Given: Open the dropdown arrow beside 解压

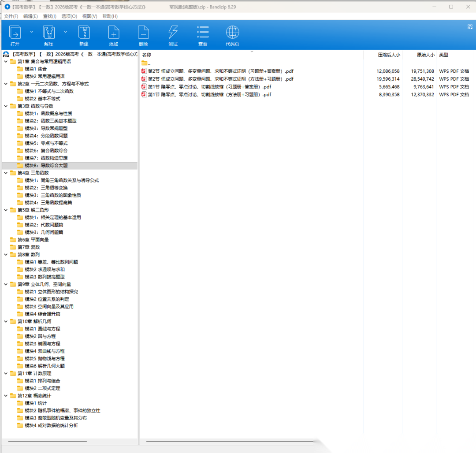Looking at the screenshot, I should pos(65,32).
